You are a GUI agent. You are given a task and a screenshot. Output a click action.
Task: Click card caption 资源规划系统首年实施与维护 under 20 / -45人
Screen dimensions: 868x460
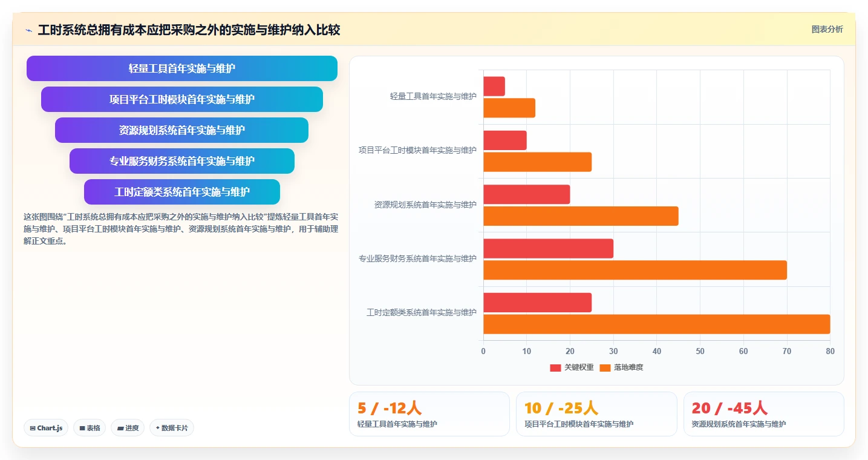point(739,424)
